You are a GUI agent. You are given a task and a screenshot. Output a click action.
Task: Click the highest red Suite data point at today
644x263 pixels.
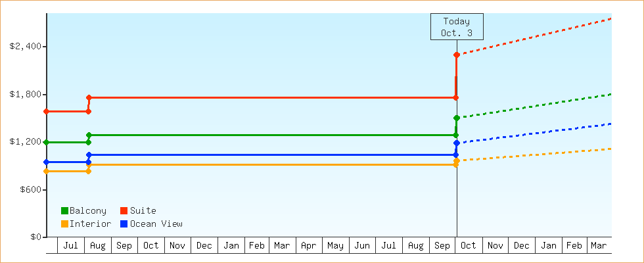click(456, 55)
